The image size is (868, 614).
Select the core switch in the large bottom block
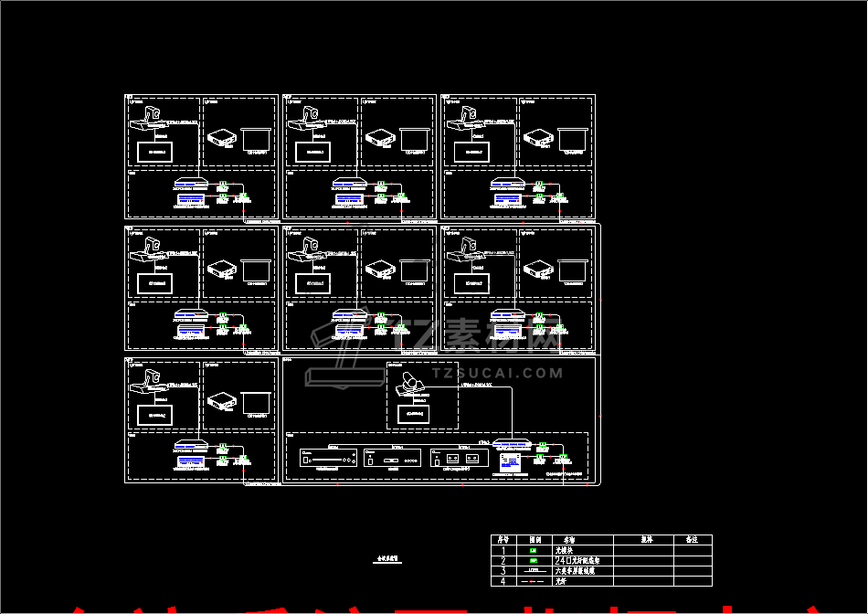tap(512, 444)
